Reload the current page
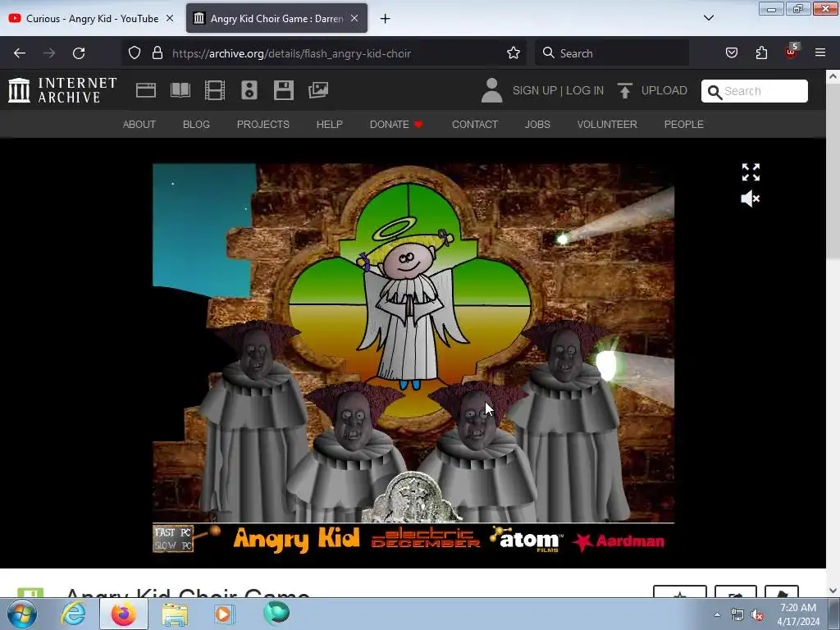Viewport: 840px width, 630px height. 79,53
